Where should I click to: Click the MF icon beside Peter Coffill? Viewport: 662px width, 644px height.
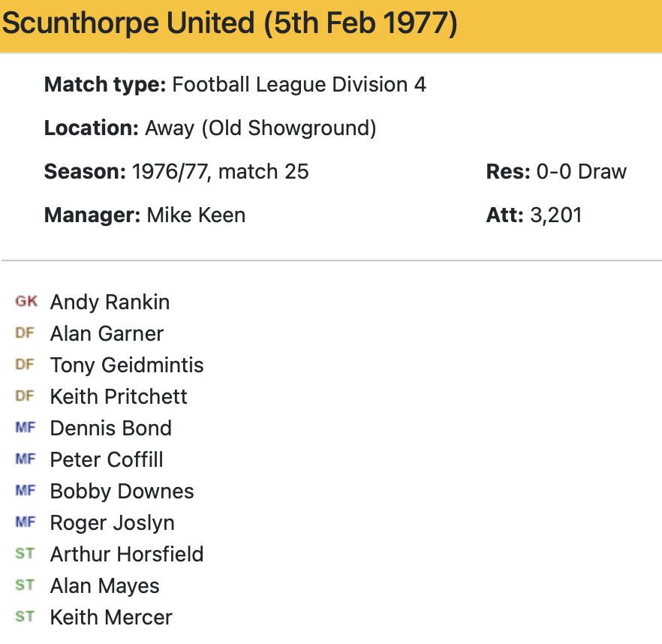tap(25, 459)
